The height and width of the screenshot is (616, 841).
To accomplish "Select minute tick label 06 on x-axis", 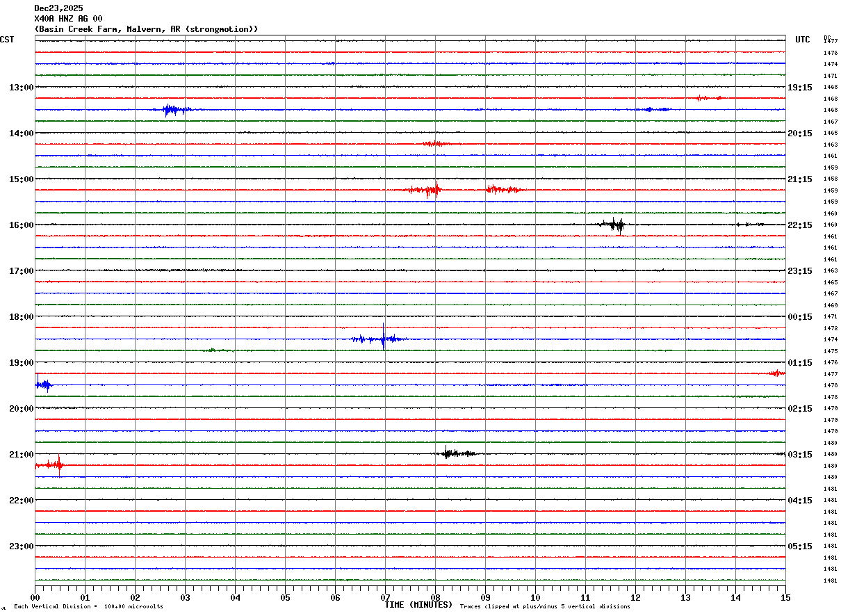I will pyautogui.click(x=335, y=597).
